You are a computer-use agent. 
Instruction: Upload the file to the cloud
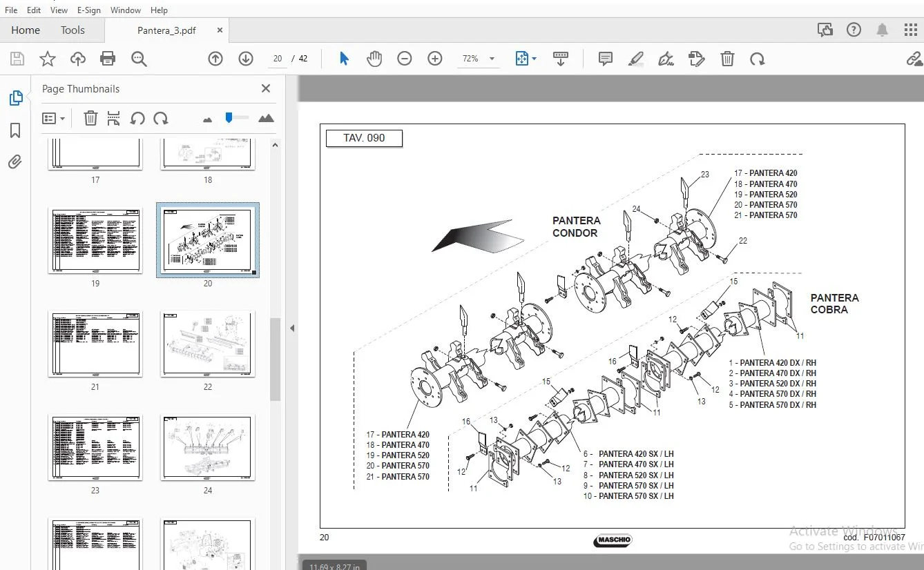pos(78,59)
